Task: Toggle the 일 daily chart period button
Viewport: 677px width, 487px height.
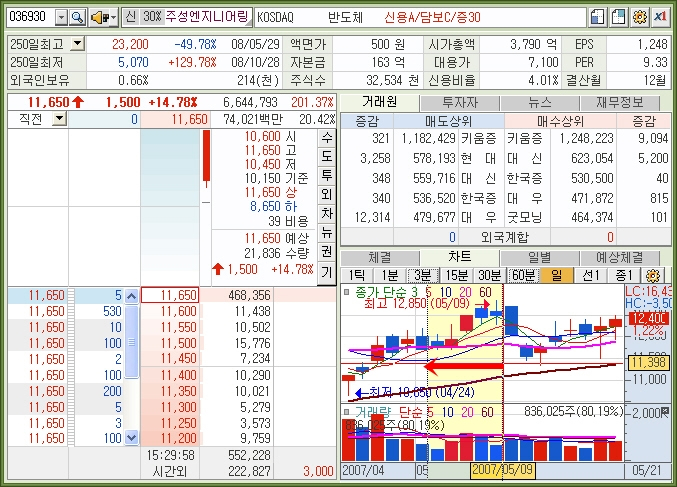Action: (x=556, y=275)
